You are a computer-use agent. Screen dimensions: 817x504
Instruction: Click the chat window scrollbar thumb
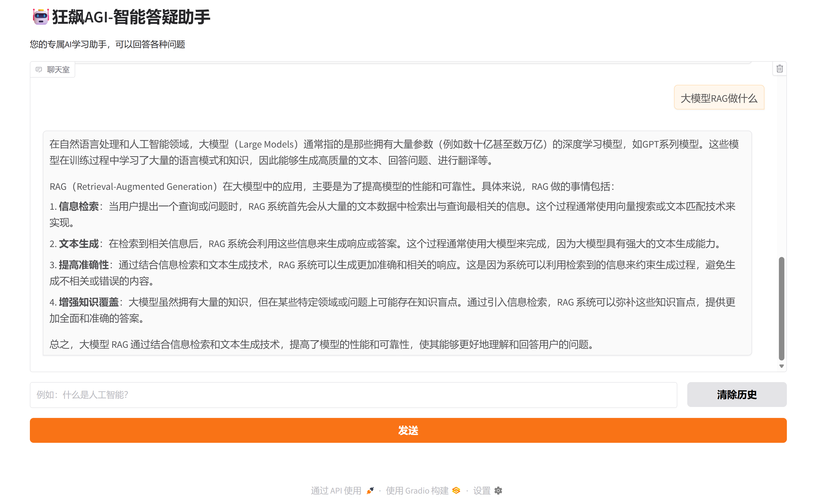(x=781, y=308)
